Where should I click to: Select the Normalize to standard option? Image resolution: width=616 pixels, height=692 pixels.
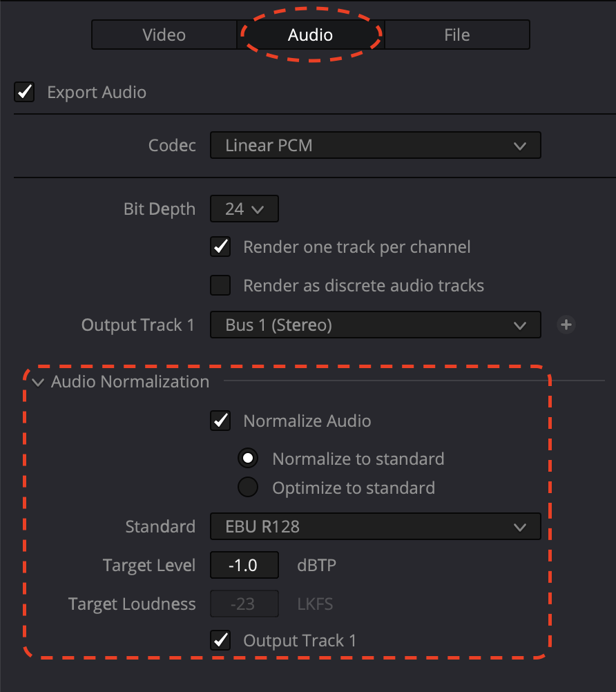coord(248,458)
